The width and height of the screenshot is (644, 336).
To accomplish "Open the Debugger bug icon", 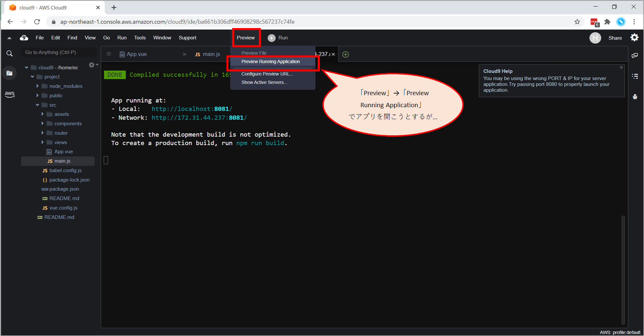I will tap(635, 97).
